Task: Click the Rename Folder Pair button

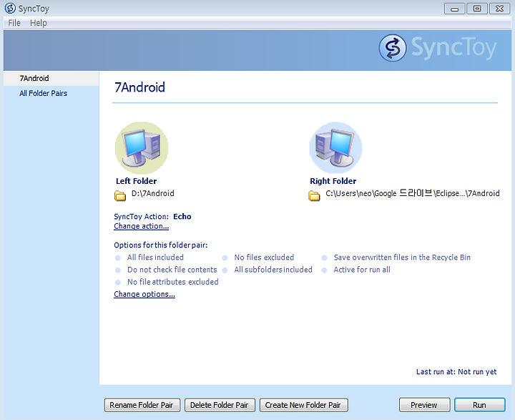Action: [142, 405]
